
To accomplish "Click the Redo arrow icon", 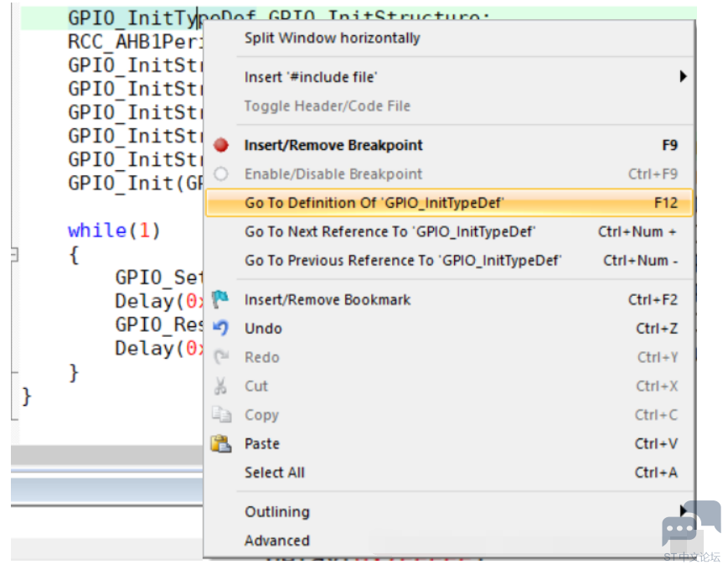I will (x=221, y=357).
